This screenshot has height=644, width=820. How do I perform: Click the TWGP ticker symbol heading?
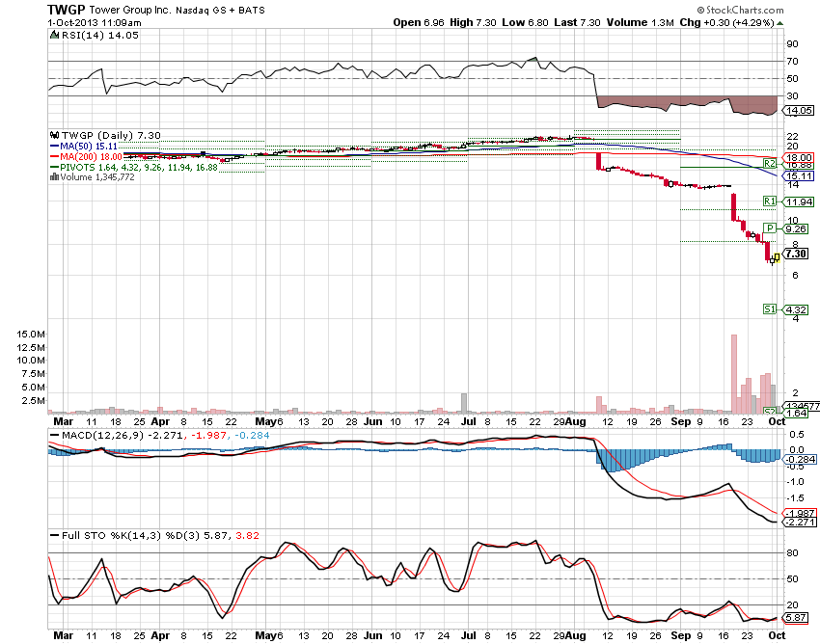tap(66, 10)
